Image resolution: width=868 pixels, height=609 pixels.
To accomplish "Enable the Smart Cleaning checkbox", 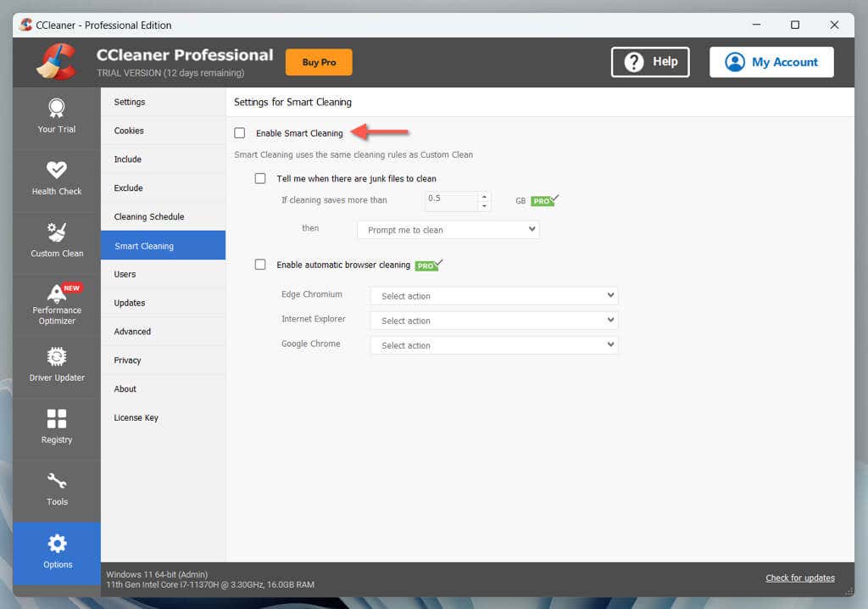I will coord(240,133).
